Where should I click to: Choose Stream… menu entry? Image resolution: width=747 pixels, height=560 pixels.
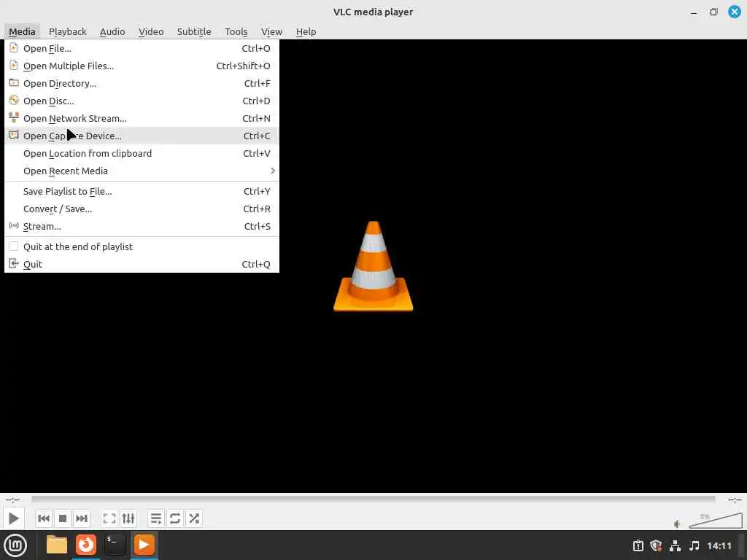click(x=142, y=226)
